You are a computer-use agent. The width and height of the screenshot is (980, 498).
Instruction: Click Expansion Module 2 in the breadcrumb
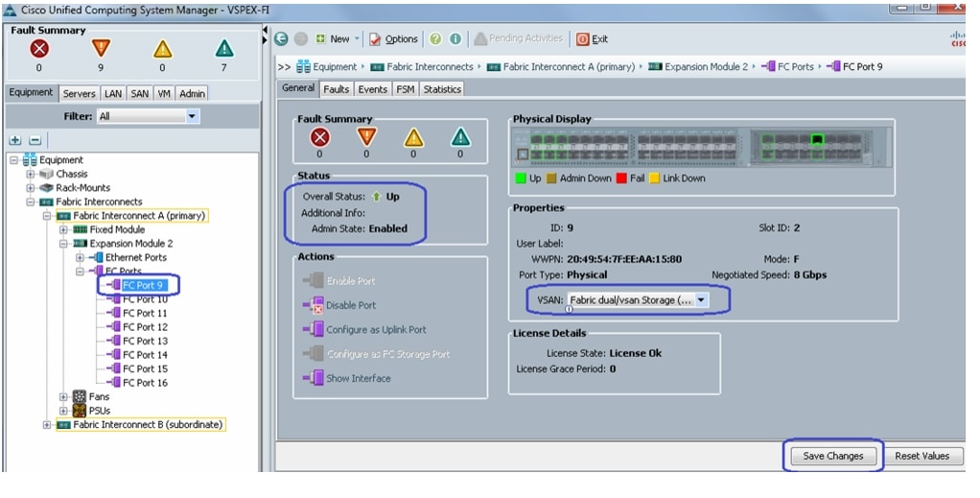click(706, 67)
